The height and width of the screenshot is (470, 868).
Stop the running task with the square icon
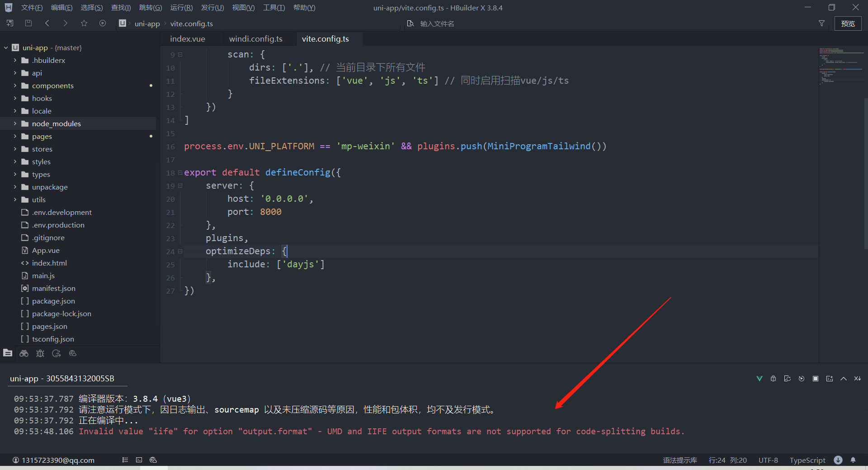(816, 379)
